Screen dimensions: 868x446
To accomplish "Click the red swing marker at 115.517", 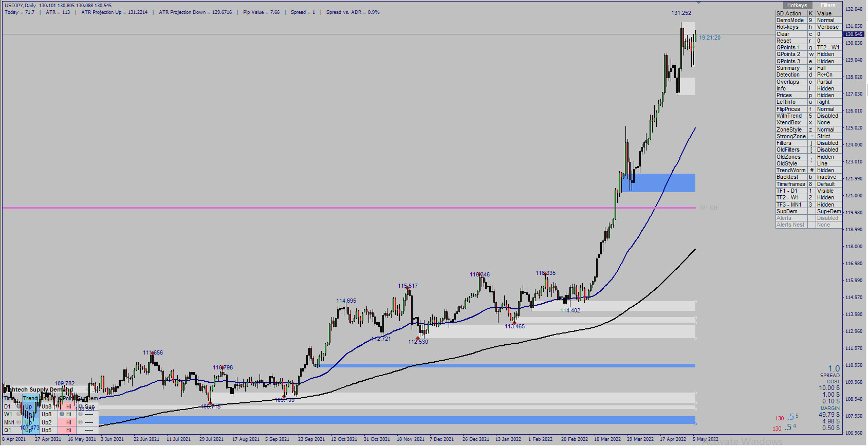I will pyautogui.click(x=408, y=288).
